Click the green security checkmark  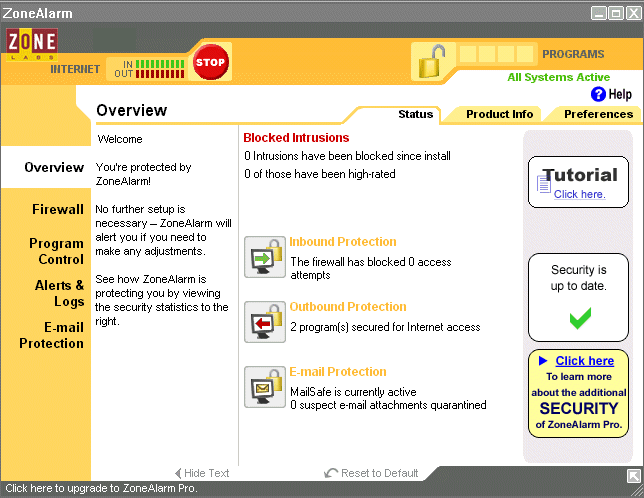click(580, 318)
